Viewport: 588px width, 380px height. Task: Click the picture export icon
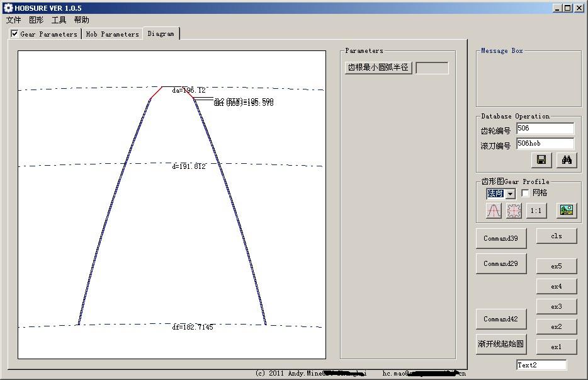566,210
